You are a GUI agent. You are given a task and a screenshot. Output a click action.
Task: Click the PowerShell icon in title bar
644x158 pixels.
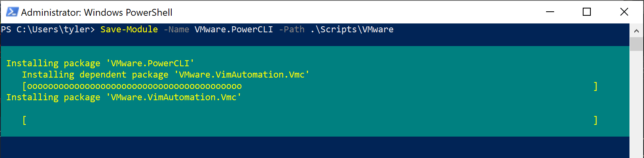click(x=12, y=12)
